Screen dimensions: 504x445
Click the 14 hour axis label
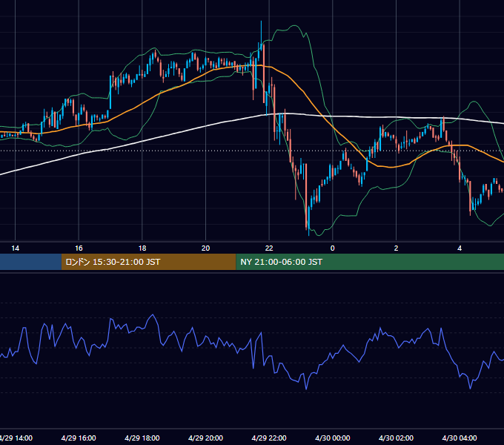[x=15, y=248]
